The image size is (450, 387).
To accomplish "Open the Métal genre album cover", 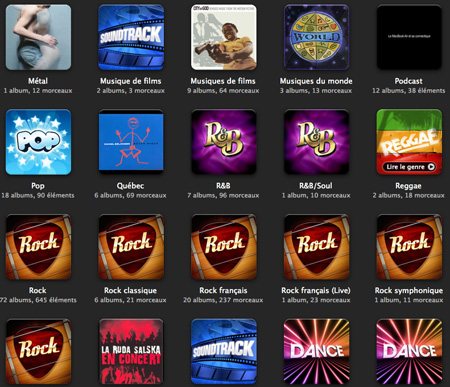I will coord(38,37).
